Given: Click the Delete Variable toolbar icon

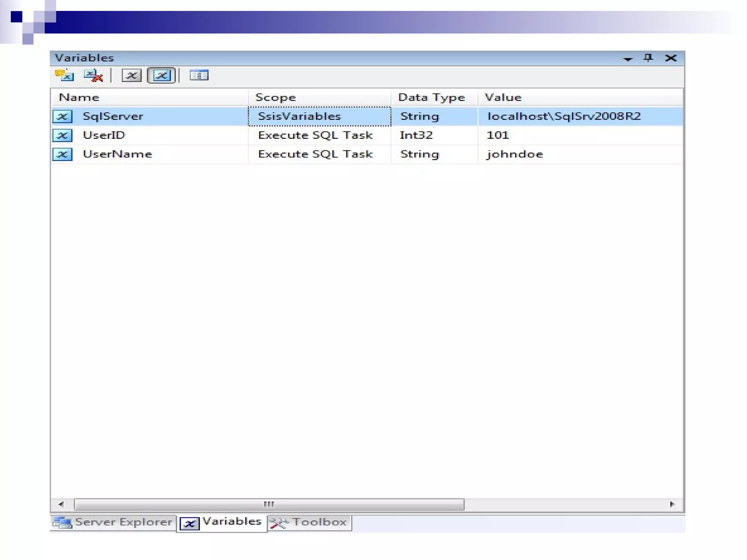Looking at the screenshot, I should tap(93, 75).
